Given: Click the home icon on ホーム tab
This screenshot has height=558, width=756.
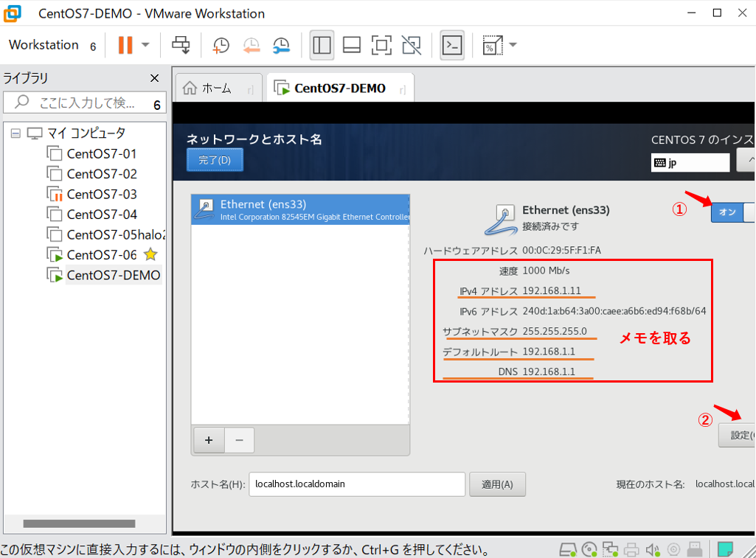Looking at the screenshot, I should 190,88.
